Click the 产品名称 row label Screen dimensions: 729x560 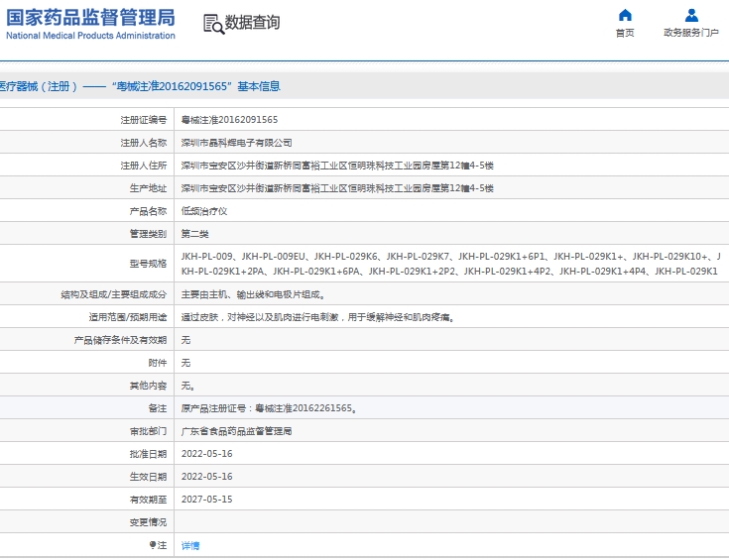(x=148, y=211)
